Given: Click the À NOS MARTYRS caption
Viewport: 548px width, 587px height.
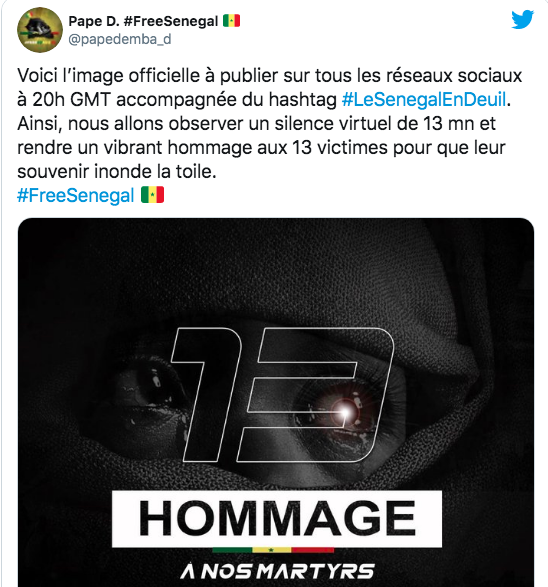Looking at the screenshot, I should point(277,571).
